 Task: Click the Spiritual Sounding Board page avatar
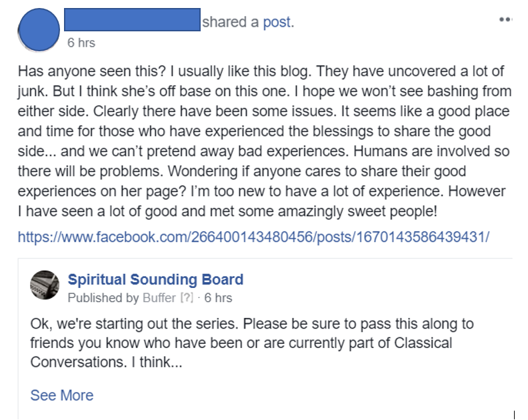click(x=45, y=285)
